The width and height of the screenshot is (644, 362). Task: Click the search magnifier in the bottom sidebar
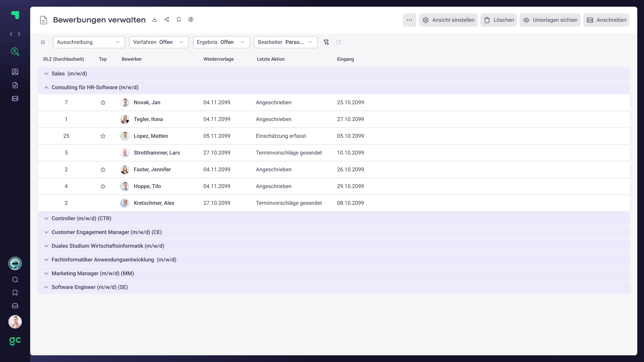click(15, 280)
